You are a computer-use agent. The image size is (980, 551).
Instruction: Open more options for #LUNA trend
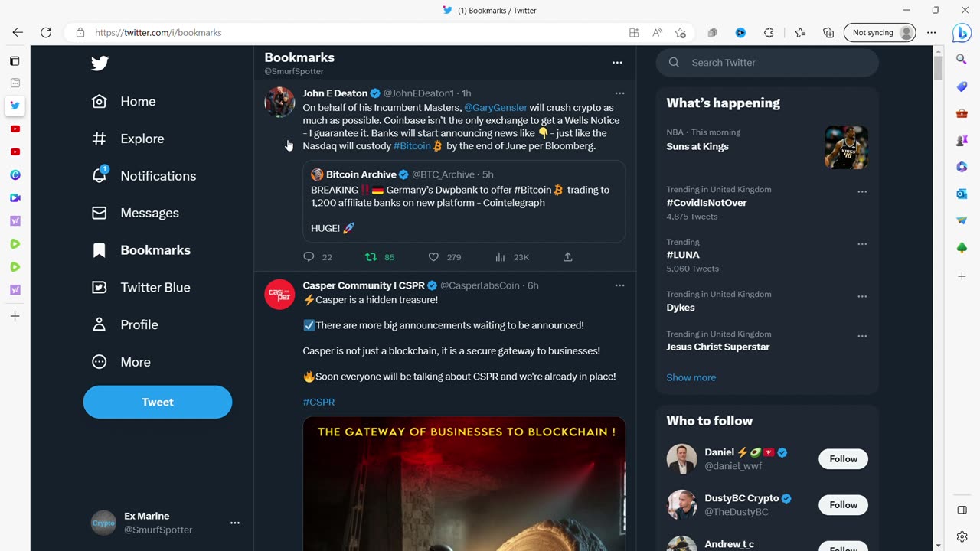[x=862, y=244]
